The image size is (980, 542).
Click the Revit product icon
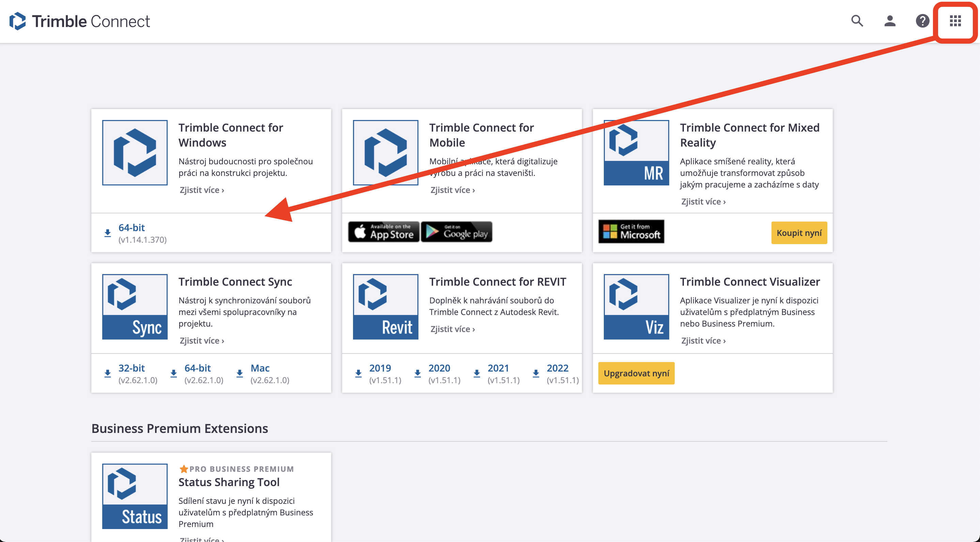385,307
